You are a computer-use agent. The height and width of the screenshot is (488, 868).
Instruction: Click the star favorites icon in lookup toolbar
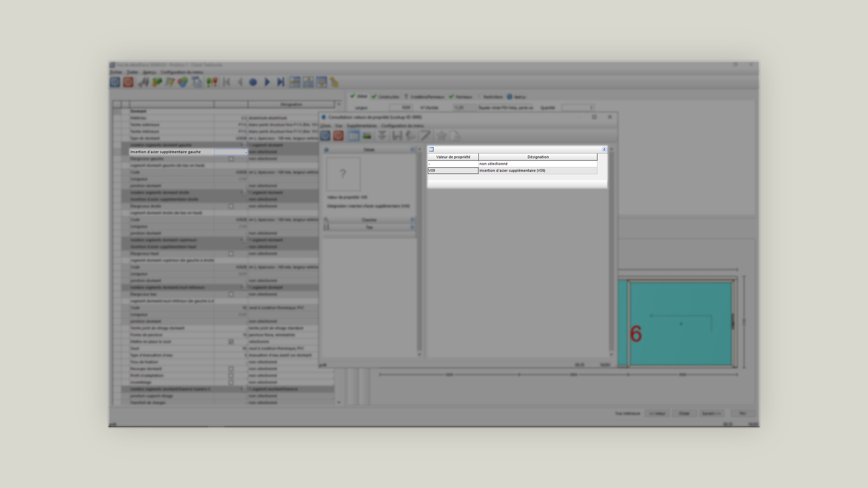tap(442, 136)
